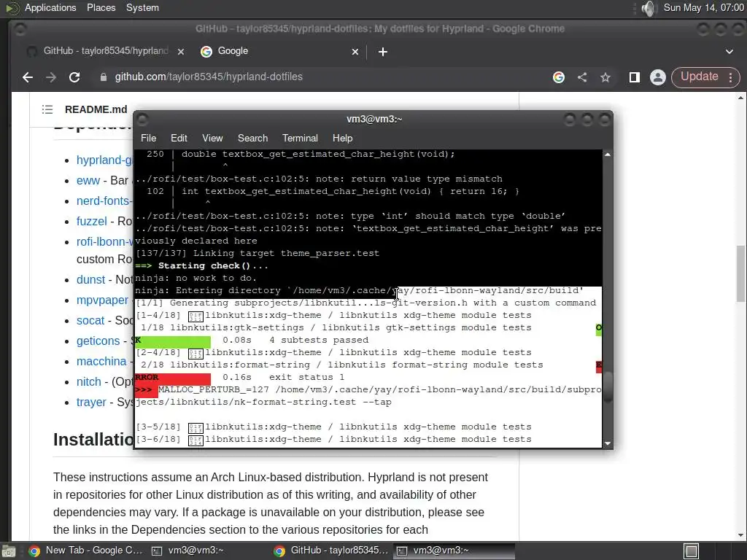
Task: Share this page via share icon
Action: [582, 77]
